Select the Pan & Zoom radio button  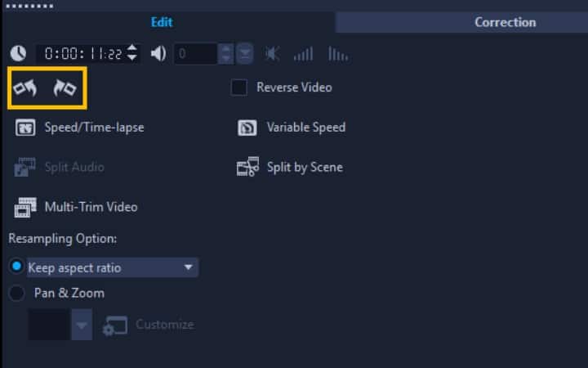click(x=16, y=293)
